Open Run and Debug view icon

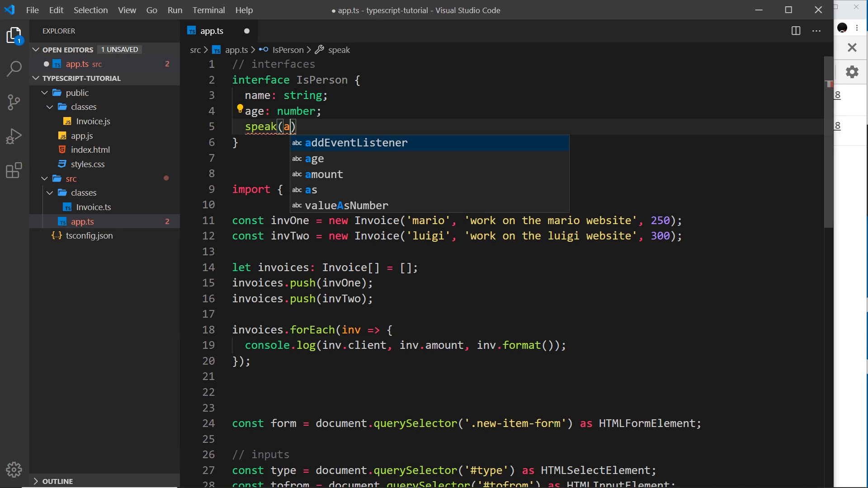pyautogui.click(x=14, y=136)
